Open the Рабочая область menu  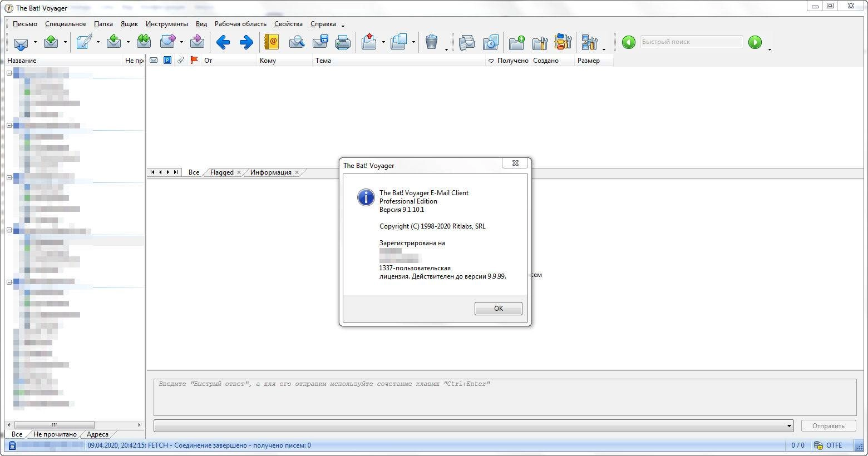click(x=240, y=24)
